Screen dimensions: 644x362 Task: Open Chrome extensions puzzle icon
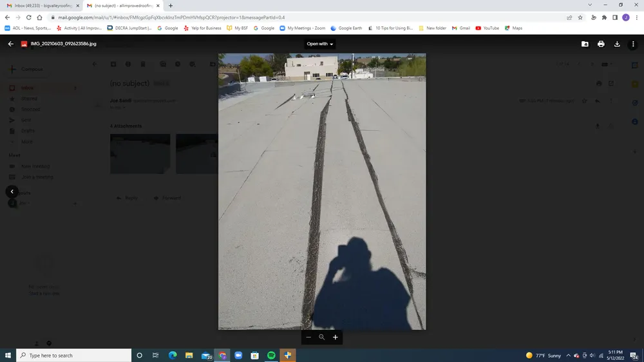(x=604, y=17)
